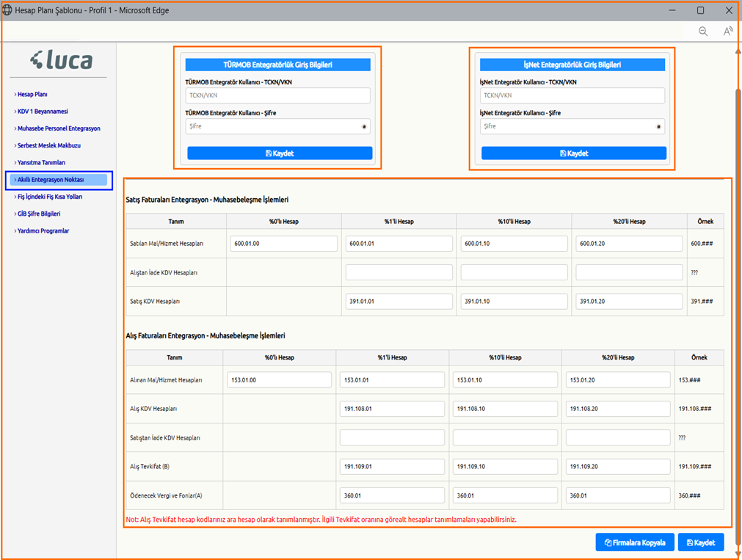
Task: Click the 153.01.20 purchase account field
Action: click(x=618, y=379)
